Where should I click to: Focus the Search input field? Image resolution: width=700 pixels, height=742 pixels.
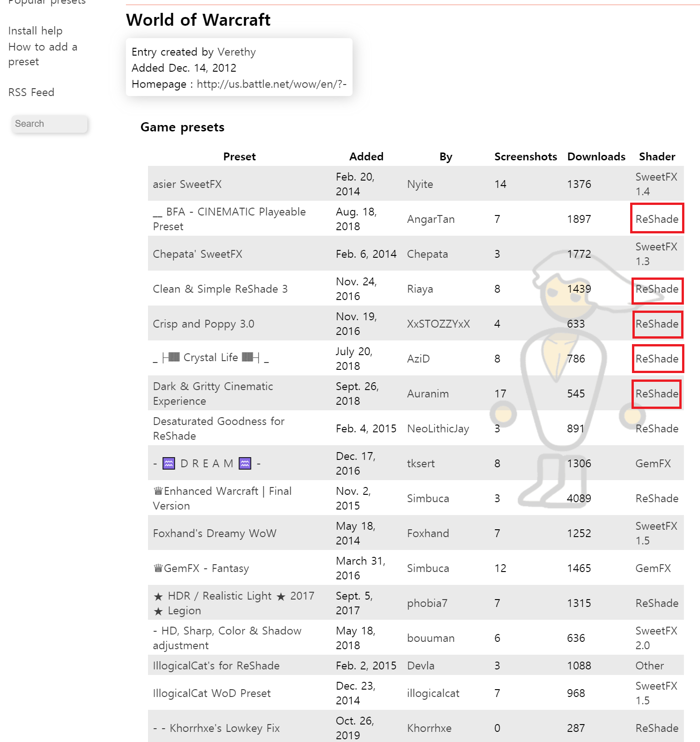tap(50, 124)
